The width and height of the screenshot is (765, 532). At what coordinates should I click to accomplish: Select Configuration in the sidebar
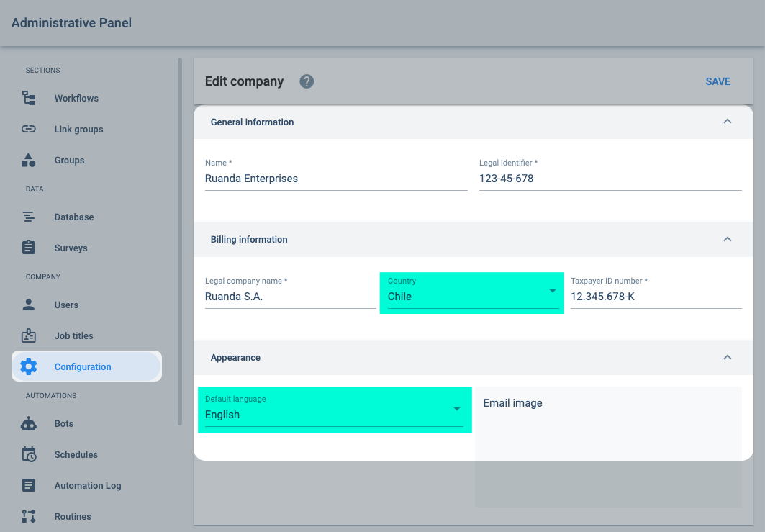pos(87,366)
